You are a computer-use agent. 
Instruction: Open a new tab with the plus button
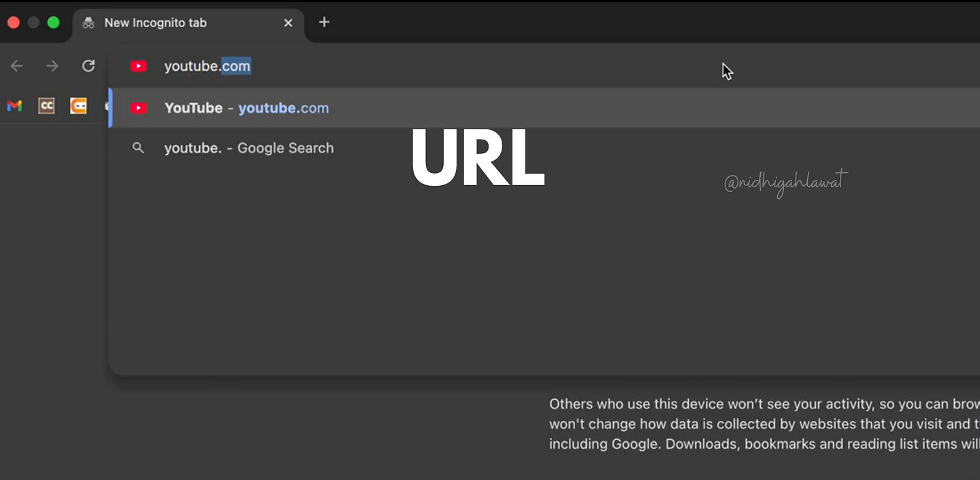(324, 22)
